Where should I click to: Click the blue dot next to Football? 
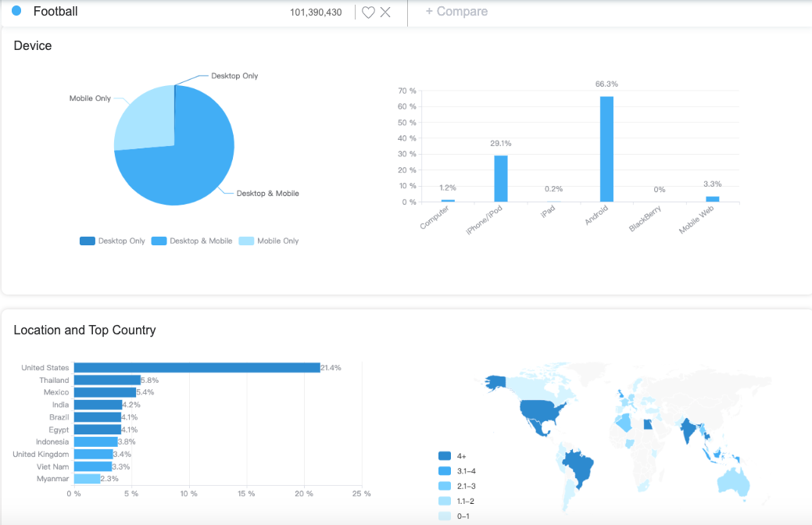pos(16,11)
